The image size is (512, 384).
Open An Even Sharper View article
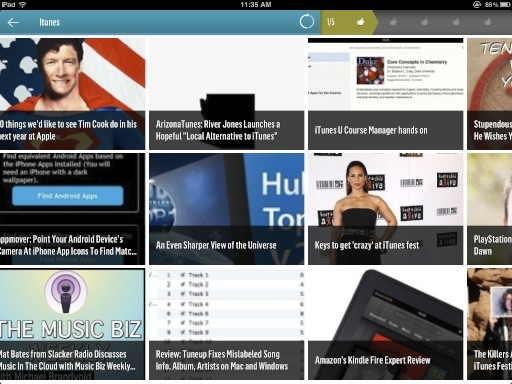point(226,209)
